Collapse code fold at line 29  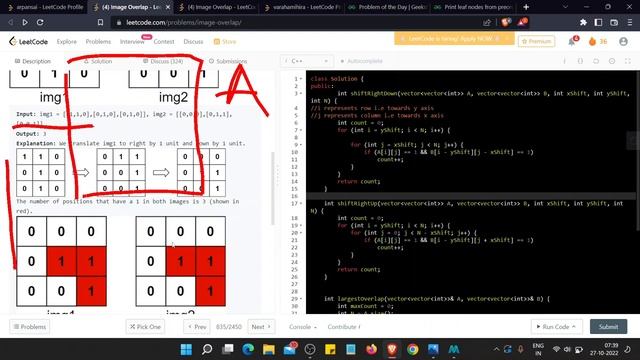pyautogui.click(x=301, y=299)
